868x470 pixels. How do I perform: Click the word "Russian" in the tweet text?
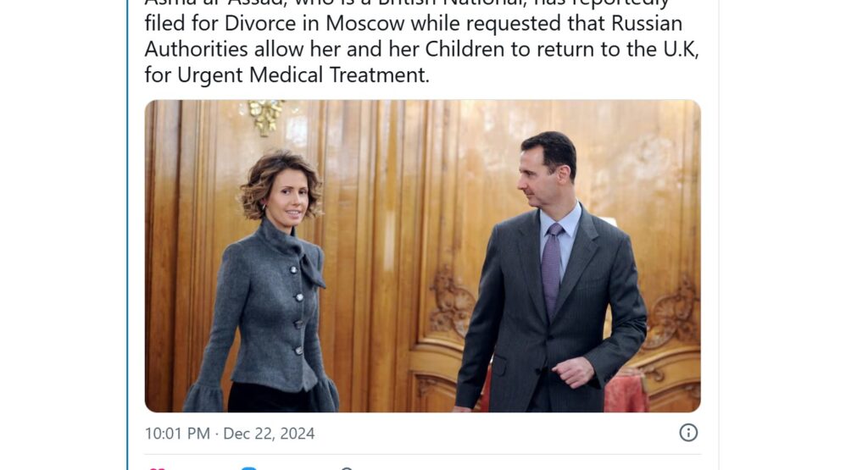647,24
